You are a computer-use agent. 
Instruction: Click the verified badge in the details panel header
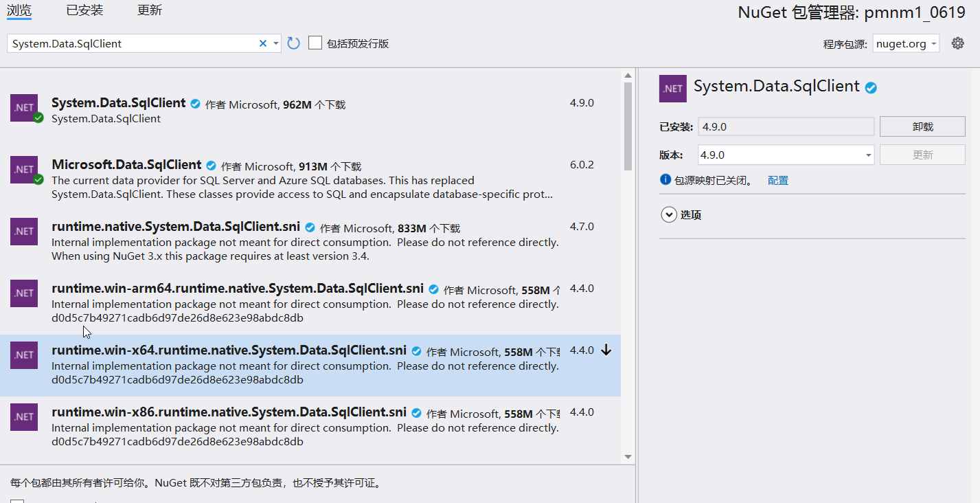click(x=871, y=87)
